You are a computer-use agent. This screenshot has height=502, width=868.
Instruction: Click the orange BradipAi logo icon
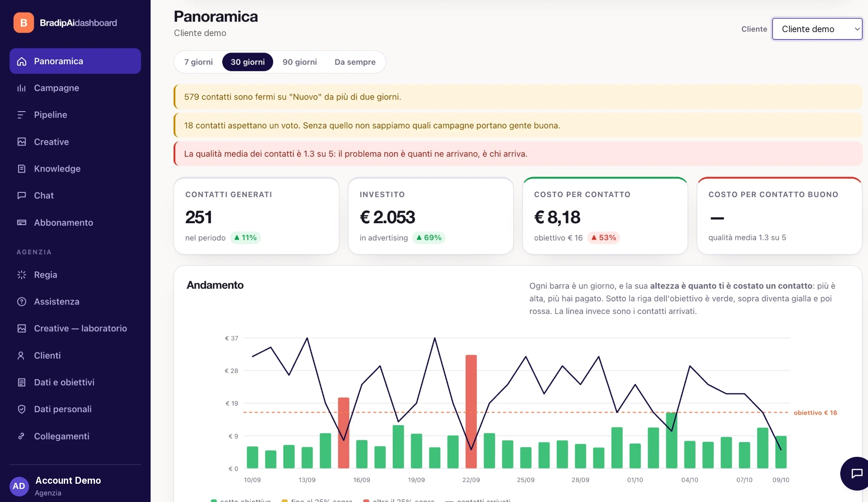tap(23, 23)
